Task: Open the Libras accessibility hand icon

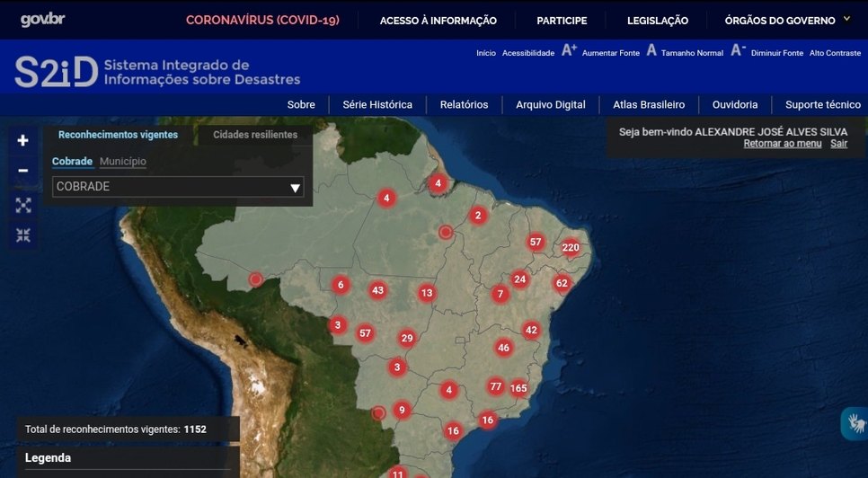Action: (x=855, y=424)
